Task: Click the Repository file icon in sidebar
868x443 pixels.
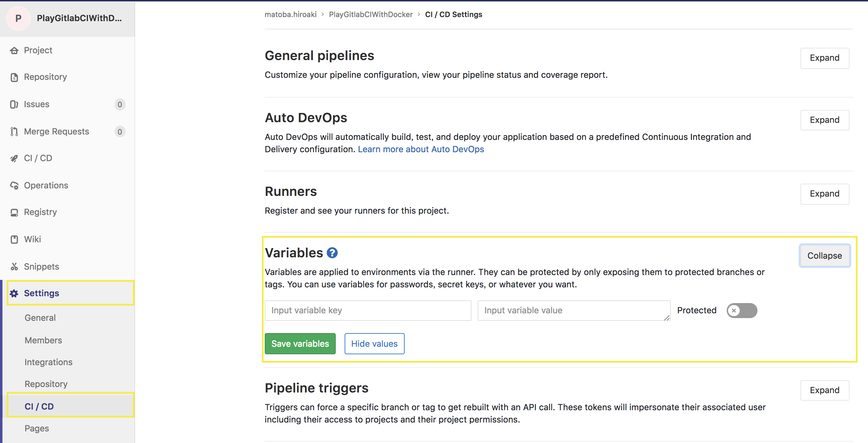Action: point(14,77)
